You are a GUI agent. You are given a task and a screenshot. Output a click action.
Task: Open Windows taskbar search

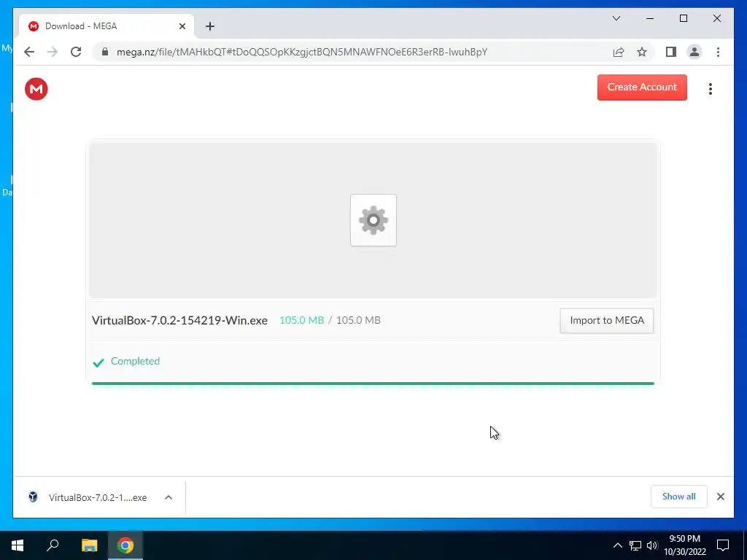tap(53, 545)
